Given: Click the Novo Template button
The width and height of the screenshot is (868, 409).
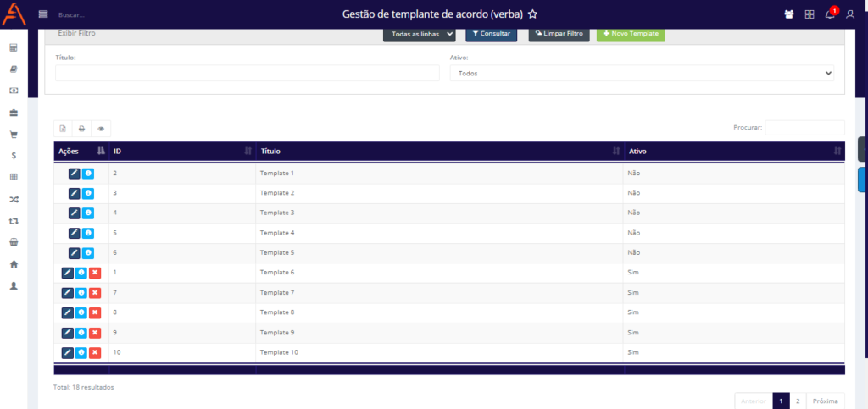Looking at the screenshot, I should click(x=631, y=34).
